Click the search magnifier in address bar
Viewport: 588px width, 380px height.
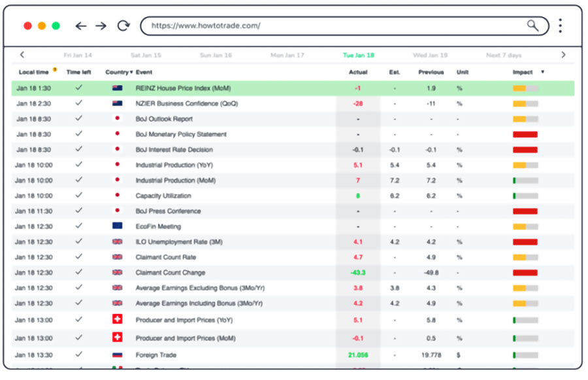[532, 26]
